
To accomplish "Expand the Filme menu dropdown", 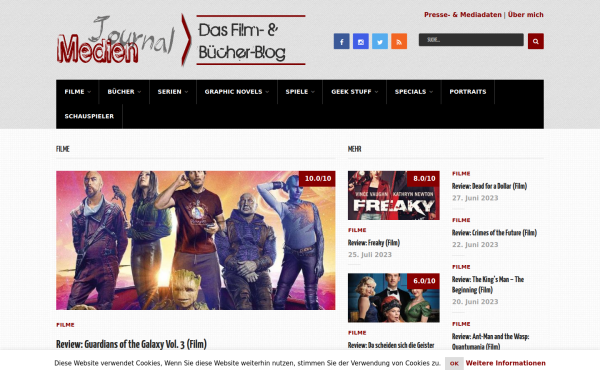I will (x=77, y=92).
